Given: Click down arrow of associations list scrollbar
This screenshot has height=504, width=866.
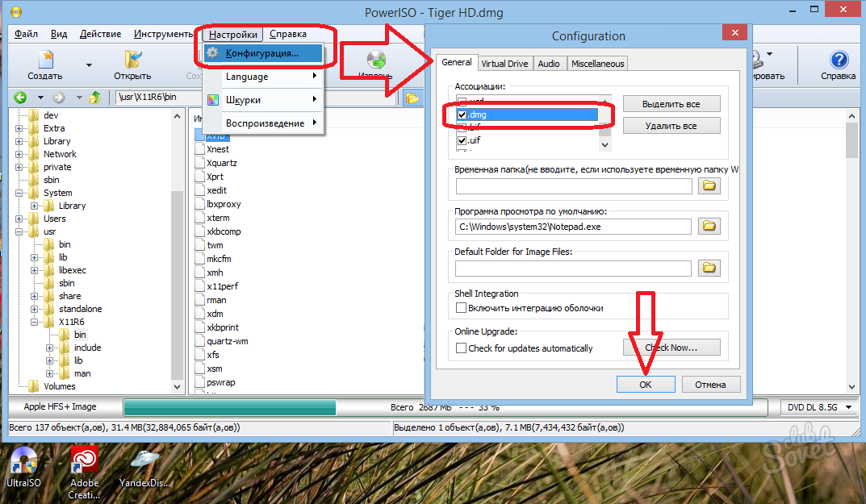Looking at the screenshot, I should click(x=605, y=145).
